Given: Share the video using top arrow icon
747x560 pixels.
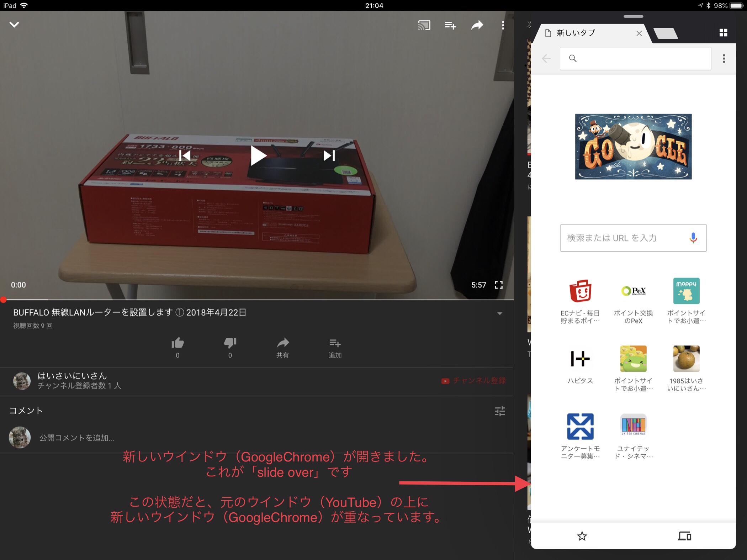Looking at the screenshot, I should point(477,25).
